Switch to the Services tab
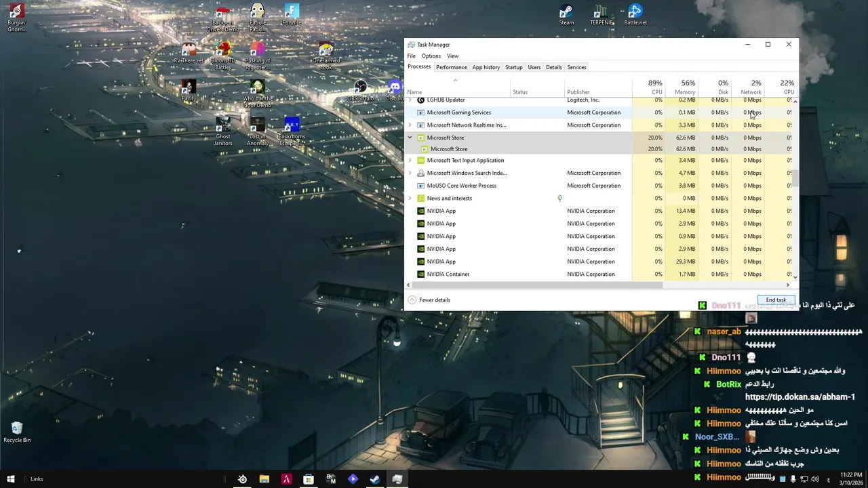 pos(577,67)
